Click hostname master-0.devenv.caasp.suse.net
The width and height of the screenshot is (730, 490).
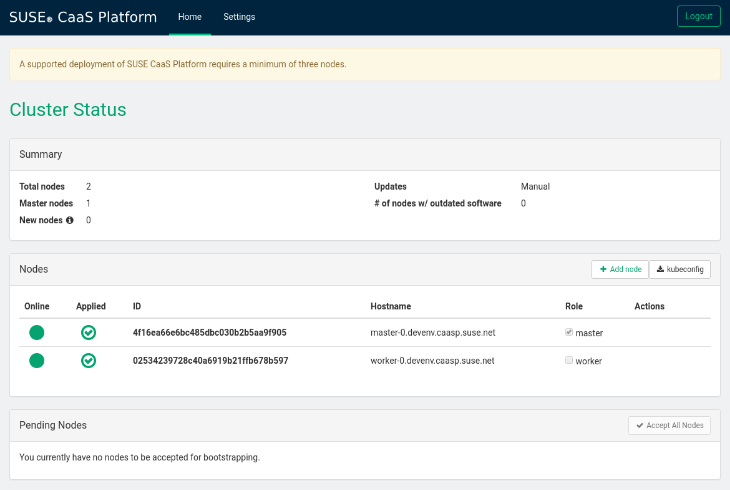pyautogui.click(x=432, y=332)
